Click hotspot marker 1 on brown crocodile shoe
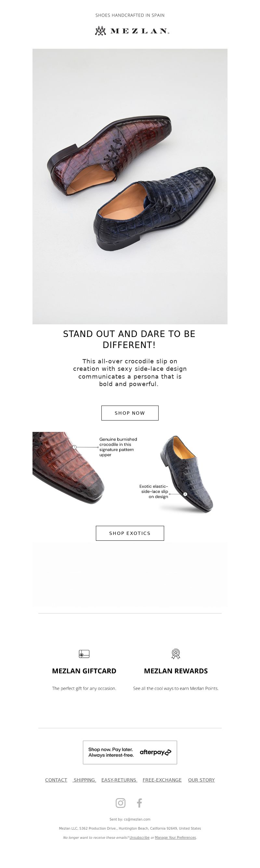 pyautogui.click(x=74, y=447)
